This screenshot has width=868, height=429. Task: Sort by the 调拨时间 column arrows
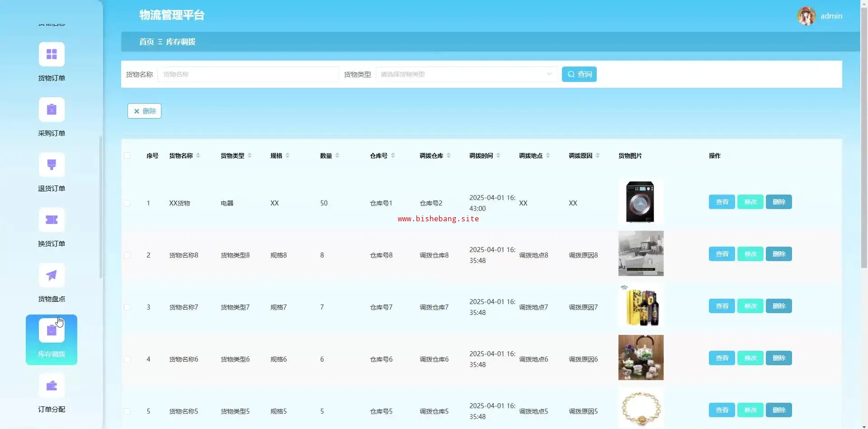point(498,156)
